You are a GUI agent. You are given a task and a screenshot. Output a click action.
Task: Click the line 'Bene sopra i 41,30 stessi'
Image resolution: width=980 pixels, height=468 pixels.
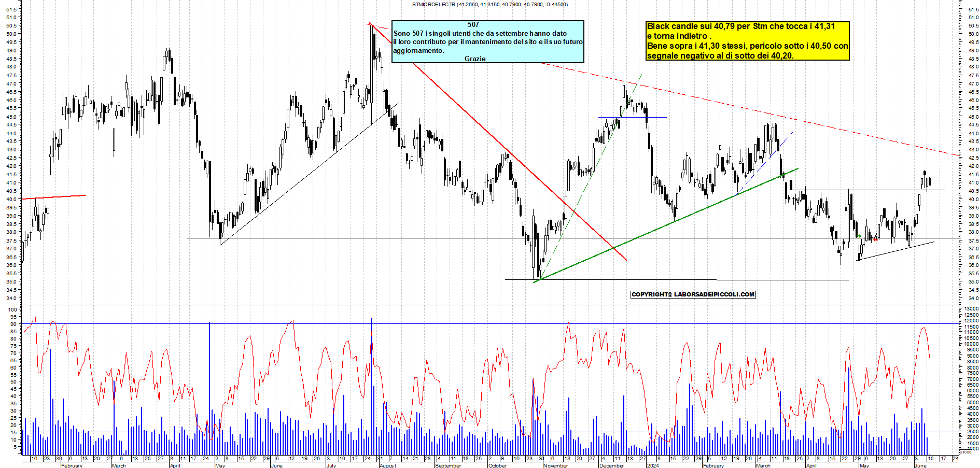pyautogui.click(x=748, y=46)
